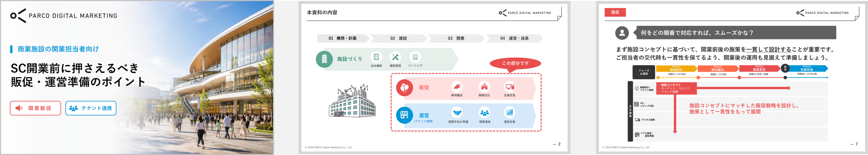The height and width of the screenshot is (155, 868).
Task: Click the PARCO Digital Marketing logo on cover slide
Action: [64, 16]
